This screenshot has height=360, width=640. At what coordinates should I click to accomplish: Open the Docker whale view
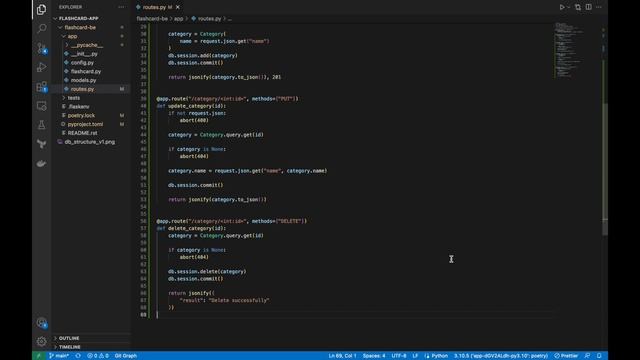tap(41, 164)
